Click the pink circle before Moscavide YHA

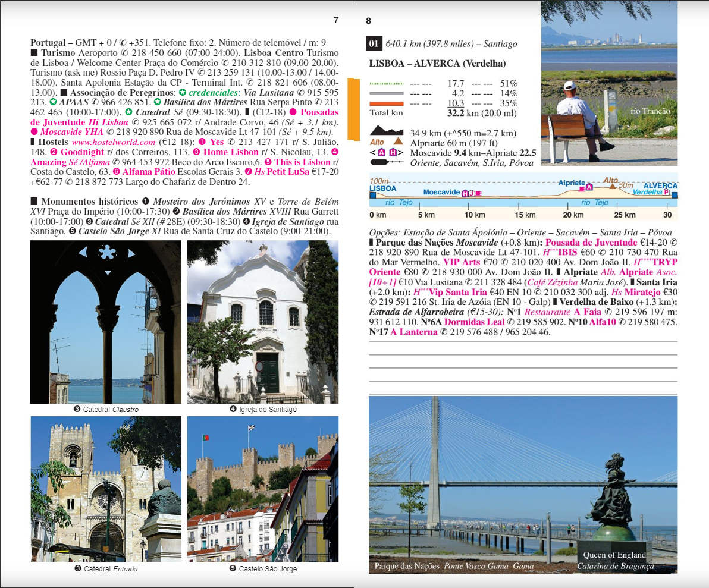(x=34, y=131)
